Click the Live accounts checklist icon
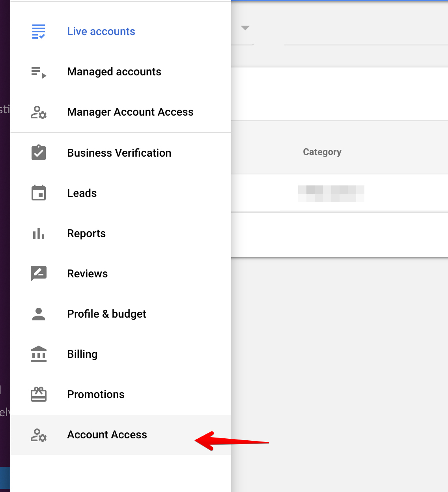The width and height of the screenshot is (448, 492). pos(39,32)
